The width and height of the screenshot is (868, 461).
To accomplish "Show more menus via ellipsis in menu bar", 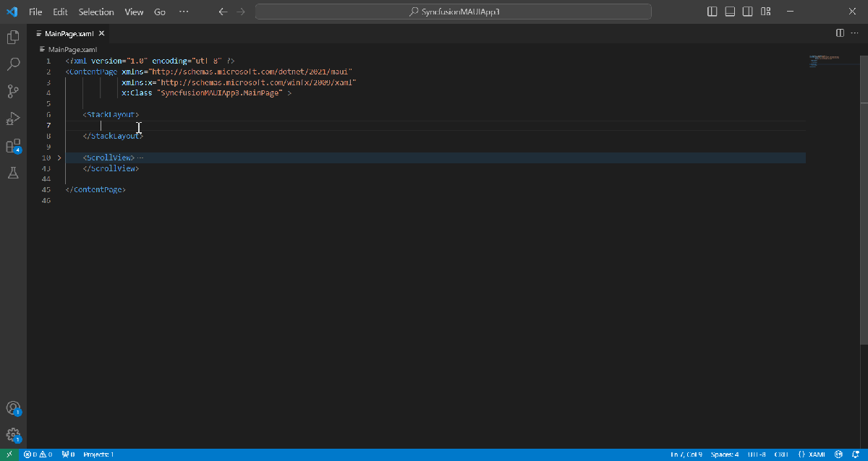I will [184, 12].
